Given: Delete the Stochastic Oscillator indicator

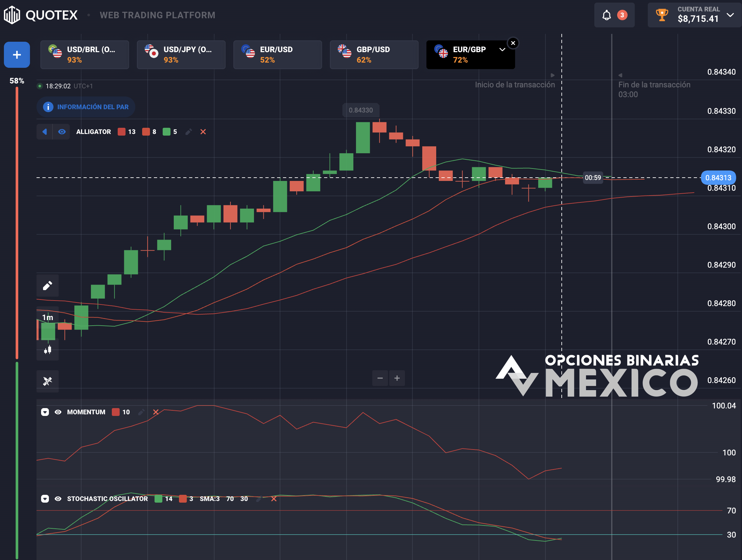Looking at the screenshot, I should 274,499.
